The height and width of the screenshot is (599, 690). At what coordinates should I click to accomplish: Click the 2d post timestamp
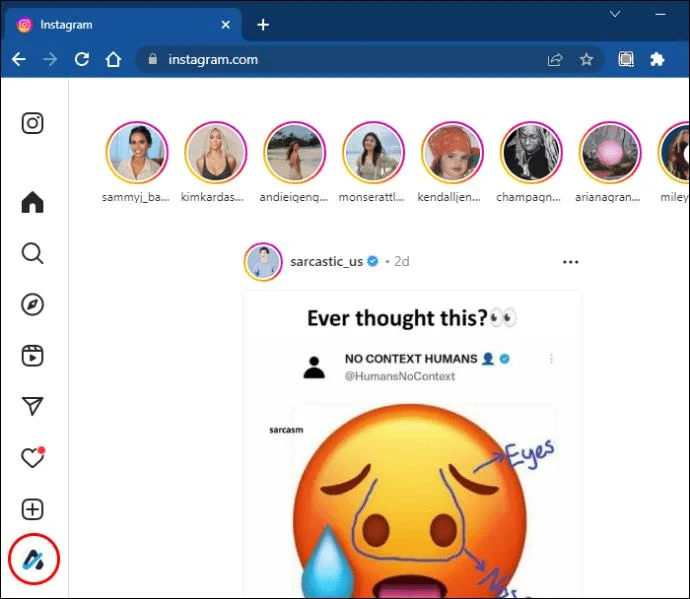coord(401,261)
